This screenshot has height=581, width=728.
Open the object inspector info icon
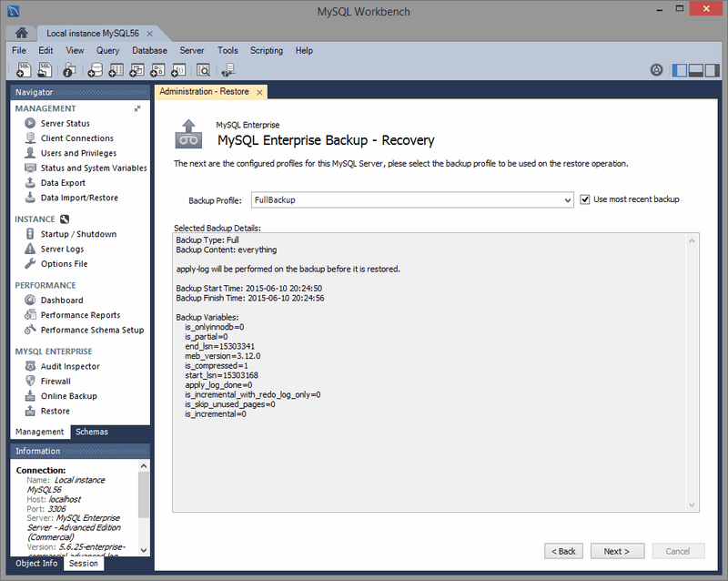(69, 70)
